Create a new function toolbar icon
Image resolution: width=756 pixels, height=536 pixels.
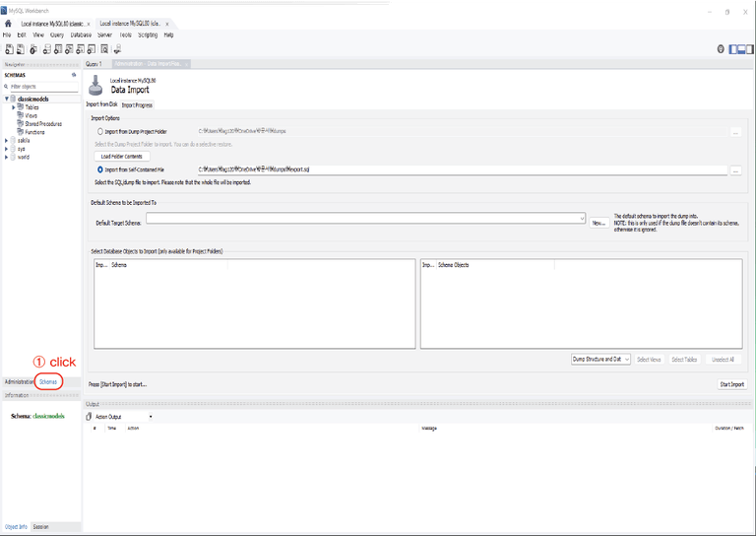click(92, 49)
